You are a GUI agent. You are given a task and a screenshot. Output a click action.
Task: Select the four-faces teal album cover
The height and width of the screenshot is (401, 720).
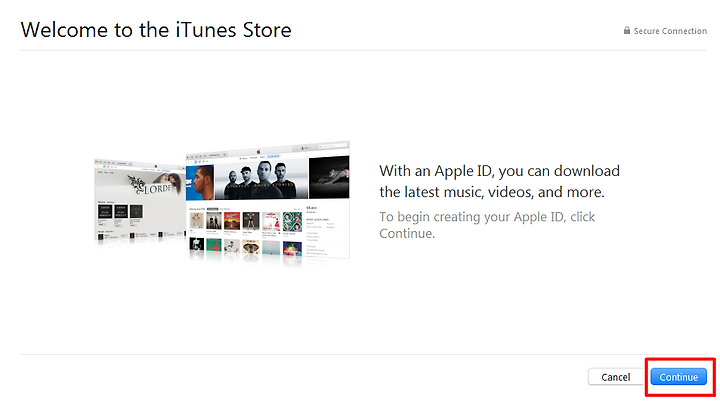[292, 221]
